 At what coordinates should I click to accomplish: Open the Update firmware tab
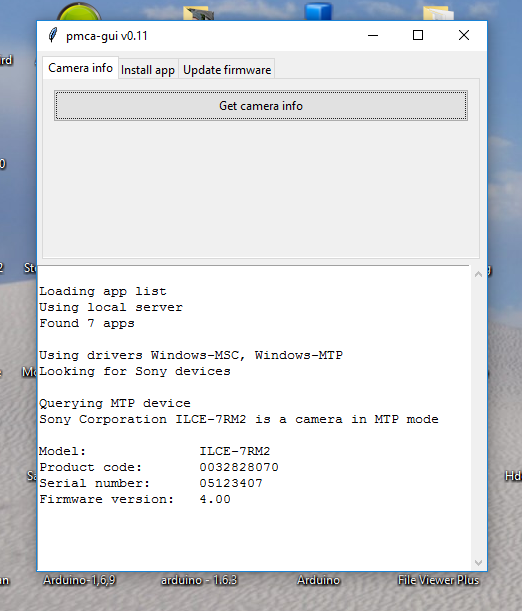click(227, 70)
